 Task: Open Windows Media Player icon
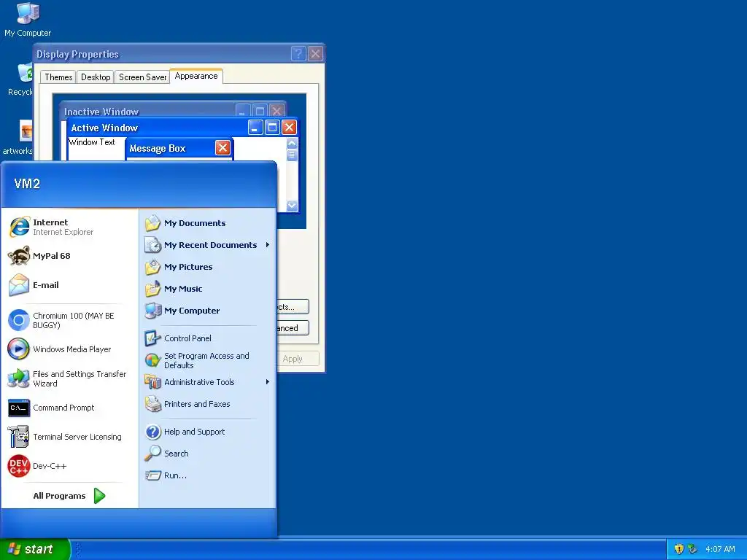click(x=19, y=349)
